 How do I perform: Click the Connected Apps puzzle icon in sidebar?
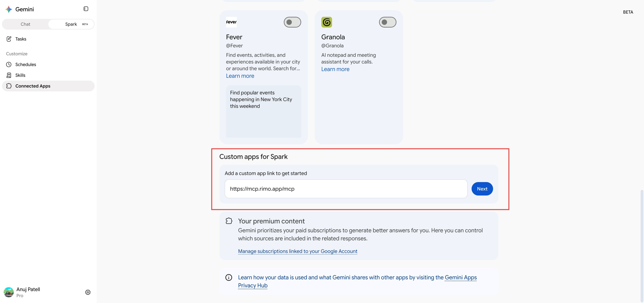point(9,86)
